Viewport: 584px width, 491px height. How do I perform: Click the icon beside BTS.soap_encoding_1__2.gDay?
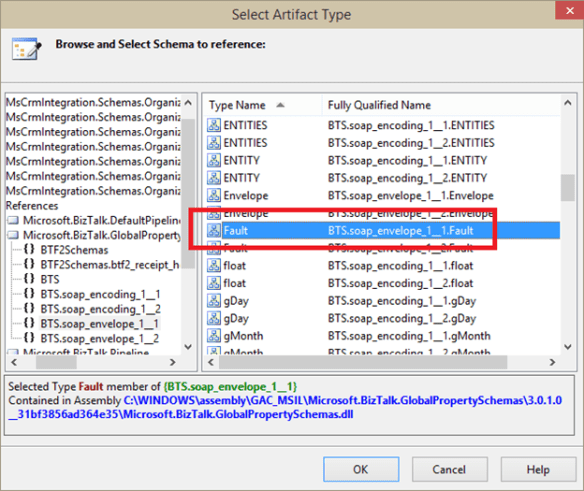(x=214, y=318)
